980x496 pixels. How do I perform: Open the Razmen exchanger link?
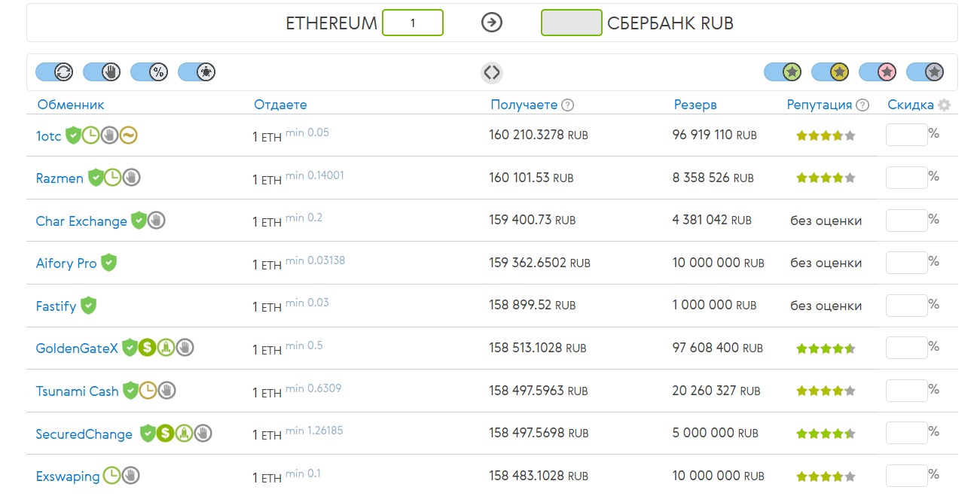click(x=60, y=178)
